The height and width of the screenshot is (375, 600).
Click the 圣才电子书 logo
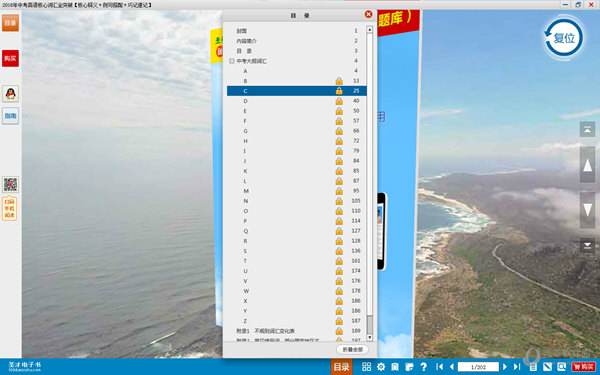(24, 367)
